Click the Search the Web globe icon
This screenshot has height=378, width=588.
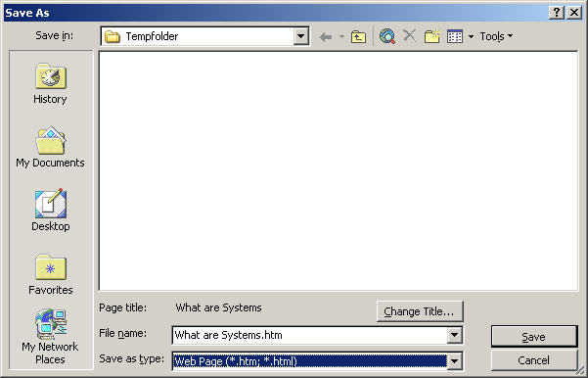pyautogui.click(x=387, y=36)
